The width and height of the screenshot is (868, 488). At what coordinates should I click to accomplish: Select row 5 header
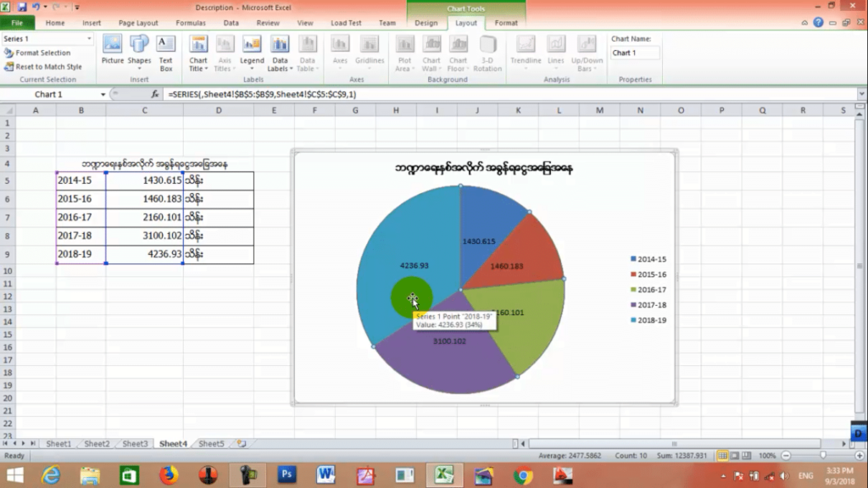click(8, 180)
